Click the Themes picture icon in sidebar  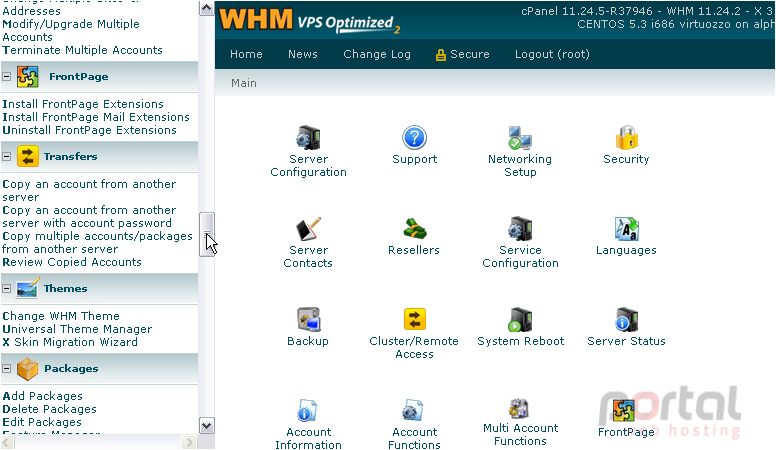(x=27, y=288)
